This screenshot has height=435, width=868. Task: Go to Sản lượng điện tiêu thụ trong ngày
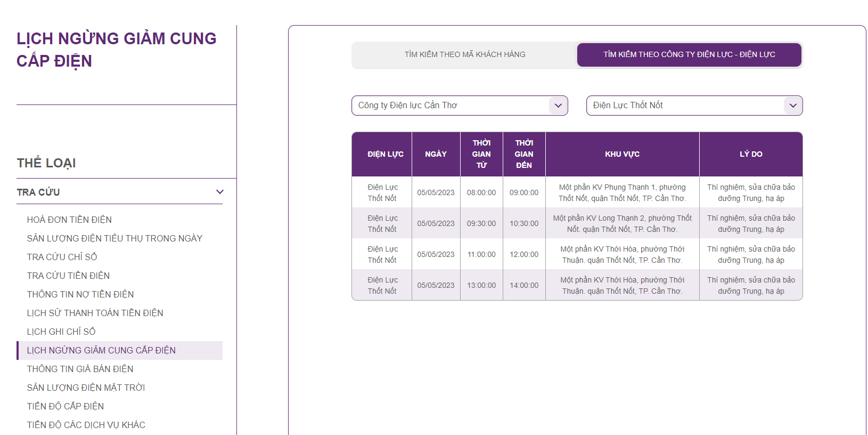click(x=114, y=238)
